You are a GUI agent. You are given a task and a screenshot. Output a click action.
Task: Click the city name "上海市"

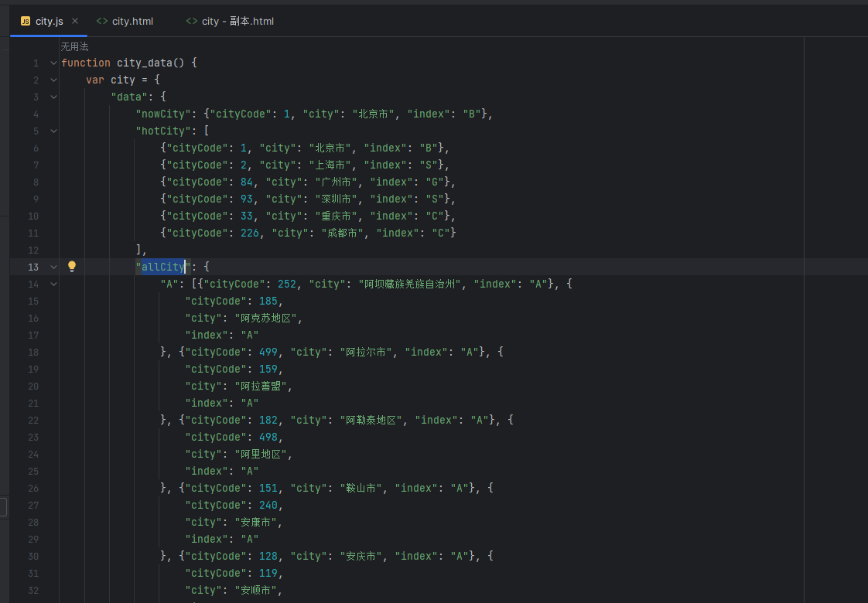[x=333, y=165]
